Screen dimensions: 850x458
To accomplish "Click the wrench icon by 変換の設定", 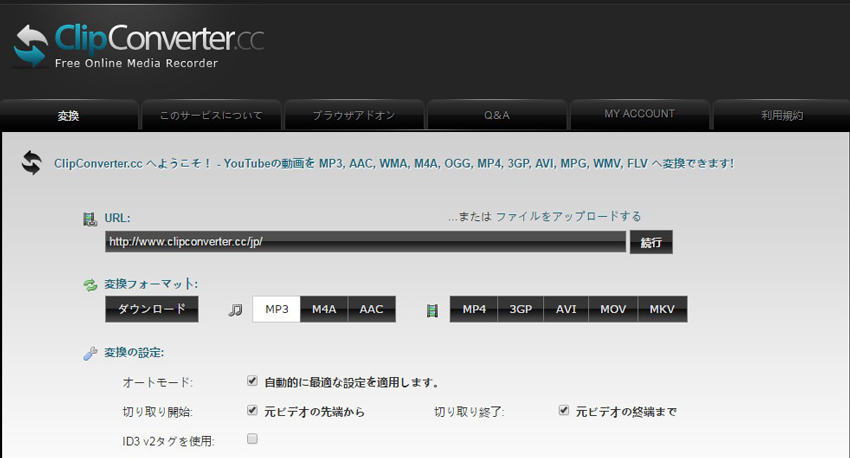I will click(x=90, y=353).
